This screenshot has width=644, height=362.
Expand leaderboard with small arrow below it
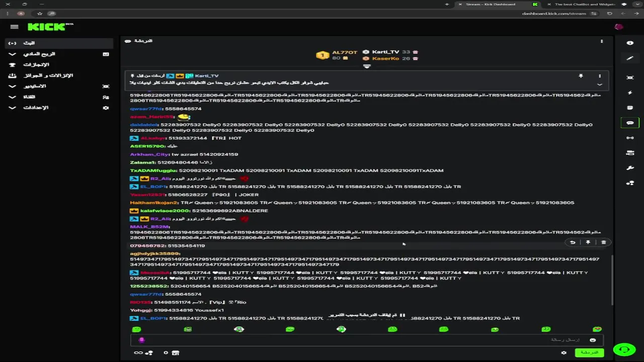[x=367, y=66]
